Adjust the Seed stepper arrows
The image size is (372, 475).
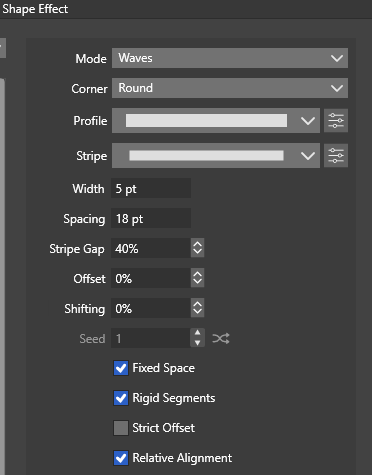197,338
